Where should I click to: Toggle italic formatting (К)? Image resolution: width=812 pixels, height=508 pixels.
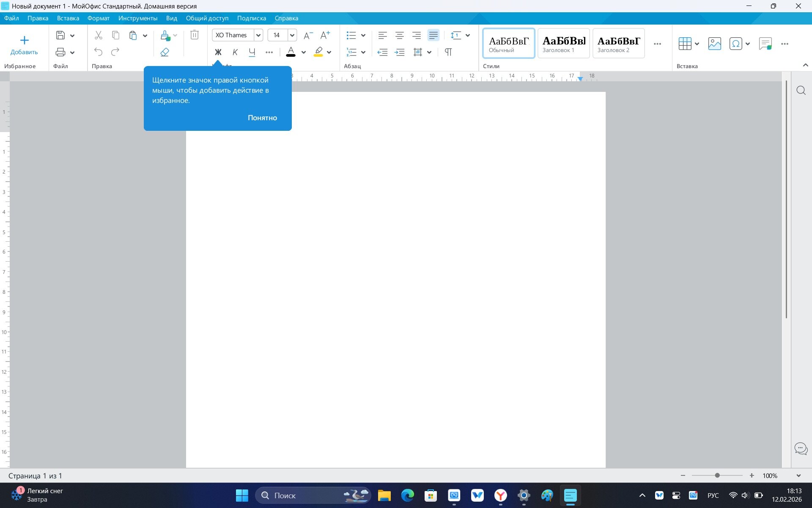point(235,52)
